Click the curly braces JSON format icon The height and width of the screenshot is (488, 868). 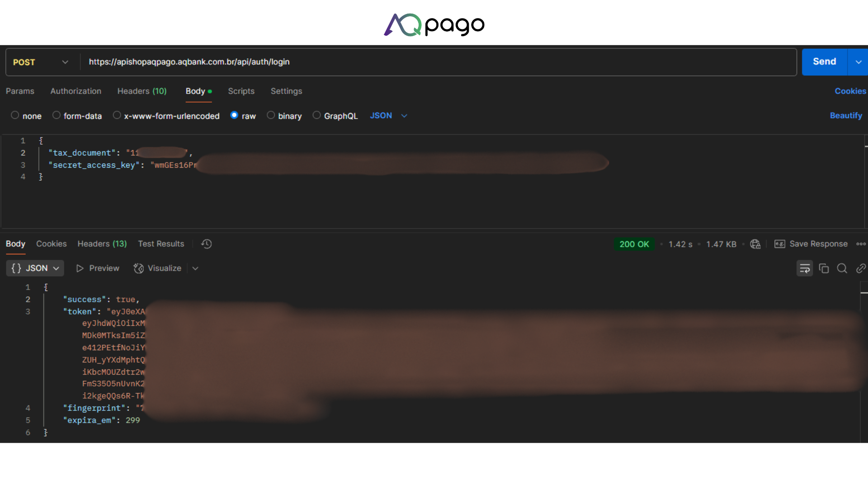click(16, 268)
